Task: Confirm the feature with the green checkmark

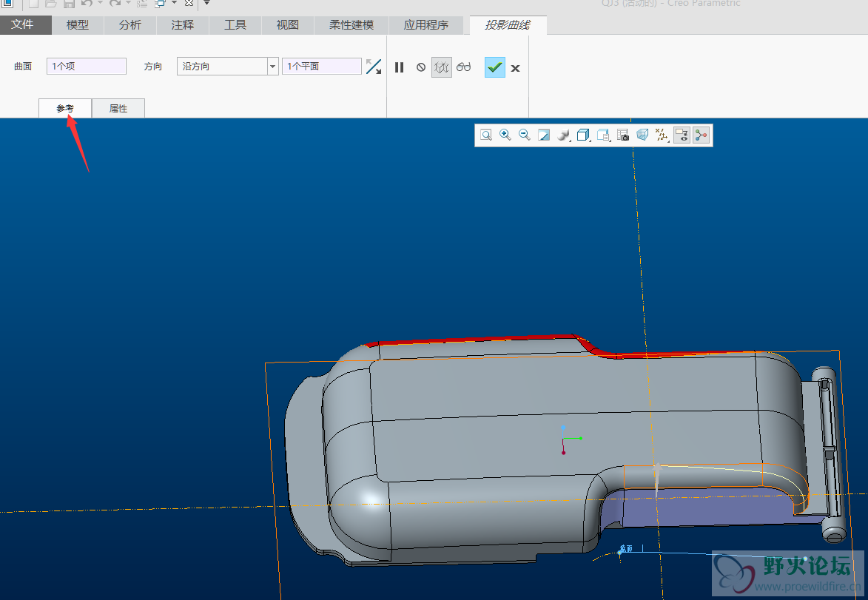Action: tap(495, 67)
